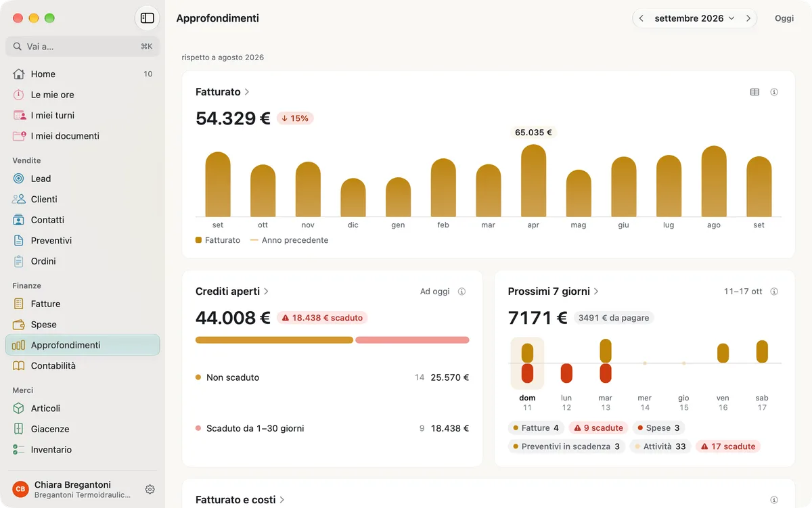The height and width of the screenshot is (508, 812).
Task: Jump to today with Oggi button
Action: (x=784, y=18)
